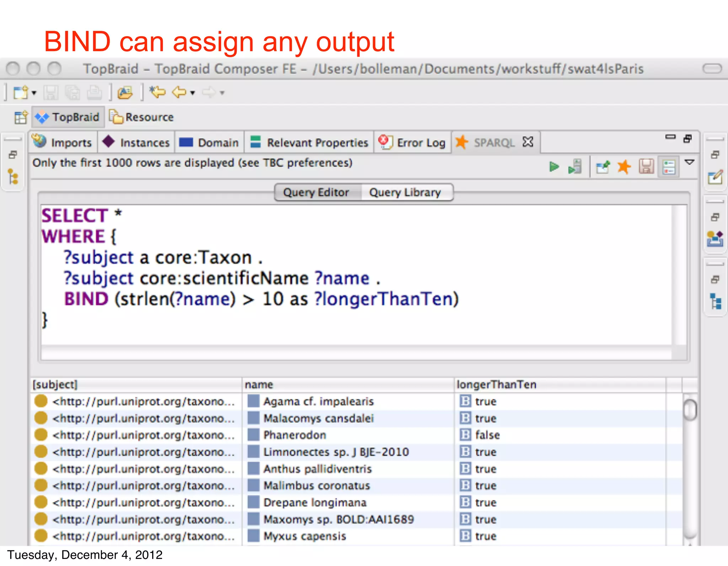This screenshot has width=728, height=566.
Task: Click the second restore icon in right sidebar
Action: [715, 217]
